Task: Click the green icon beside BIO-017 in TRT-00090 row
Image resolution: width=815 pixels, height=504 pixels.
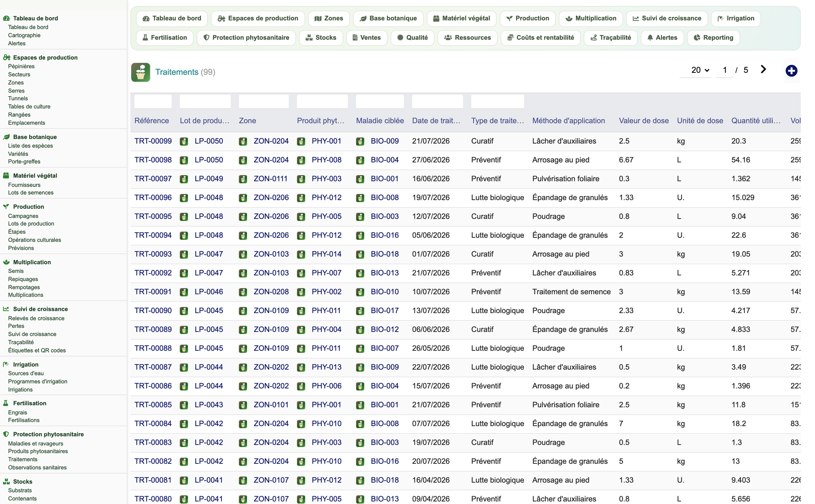Action: pyautogui.click(x=360, y=311)
